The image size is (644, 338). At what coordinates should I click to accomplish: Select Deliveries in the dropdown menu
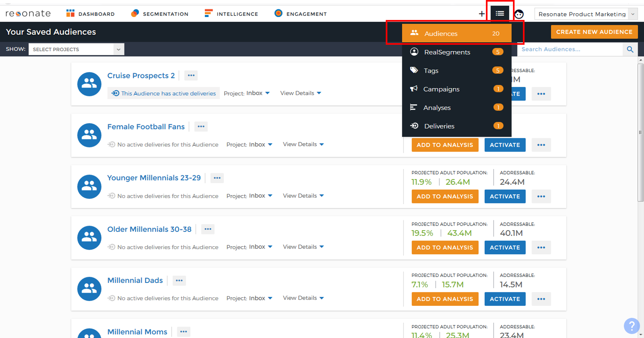click(457, 126)
